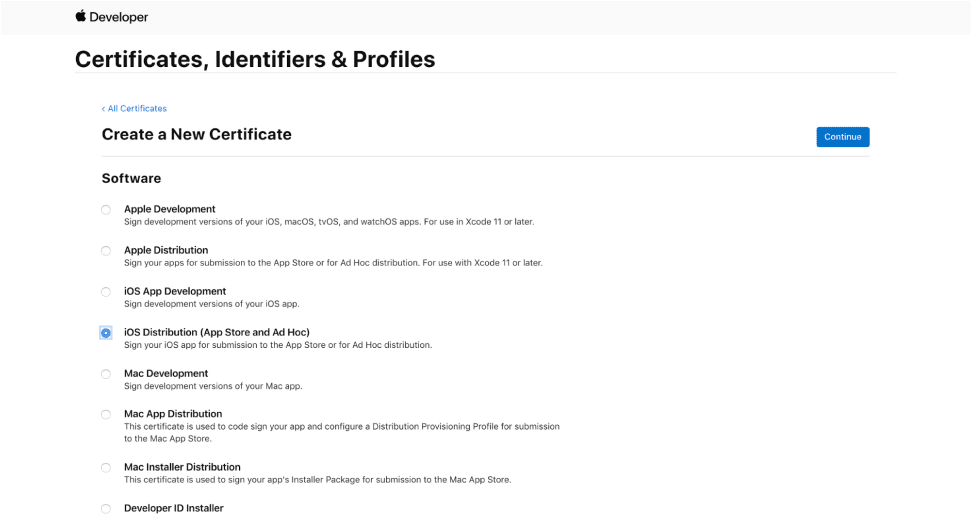The image size is (971, 517).
Task: Click the Mac Development label text
Action: (x=166, y=373)
